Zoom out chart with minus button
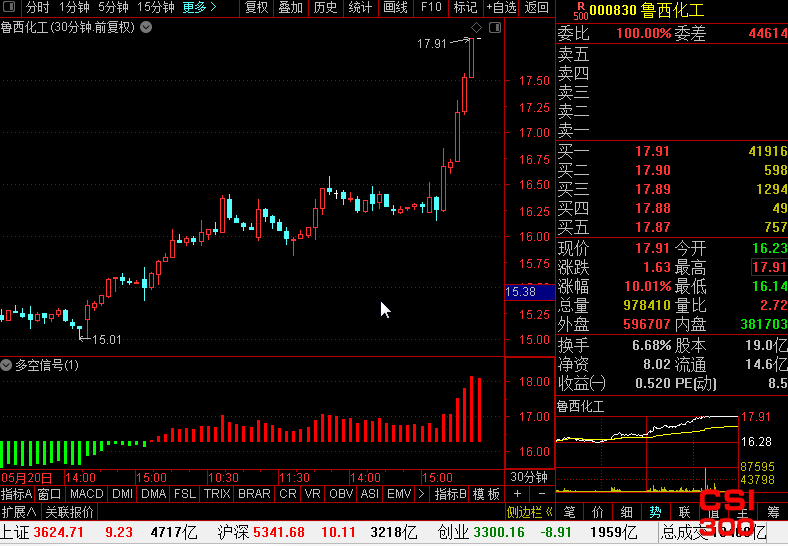The width and height of the screenshot is (788, 546). click(x=542, y=494)
